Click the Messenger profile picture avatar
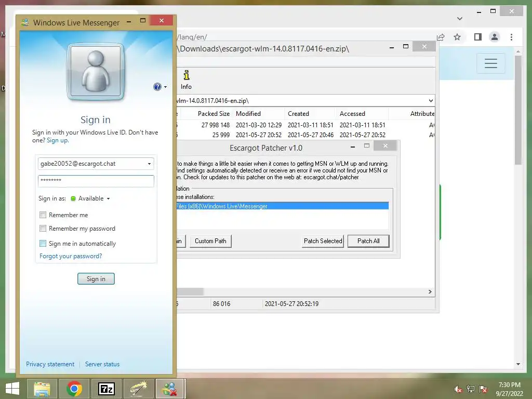Image resolution: width=532 pixels, height=399 pixels. [96, 71]
